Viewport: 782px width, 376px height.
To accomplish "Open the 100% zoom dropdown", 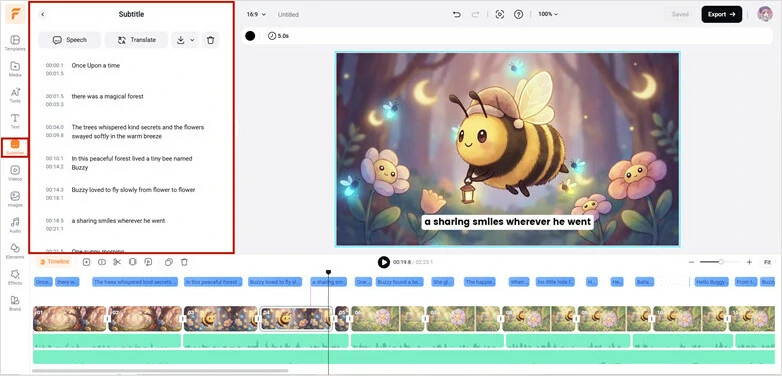I will click(x=548, y=14).
